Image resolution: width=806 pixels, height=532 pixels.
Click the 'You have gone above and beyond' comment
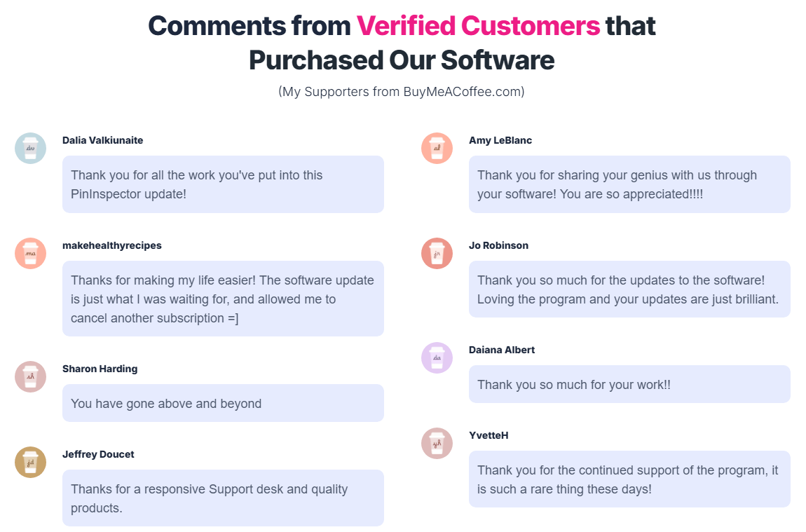coord(223,403)
